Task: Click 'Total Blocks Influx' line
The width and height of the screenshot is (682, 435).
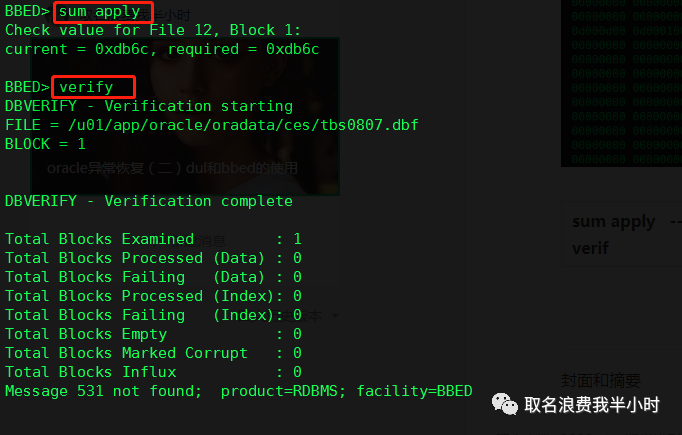Action: [x=153, y=372]
